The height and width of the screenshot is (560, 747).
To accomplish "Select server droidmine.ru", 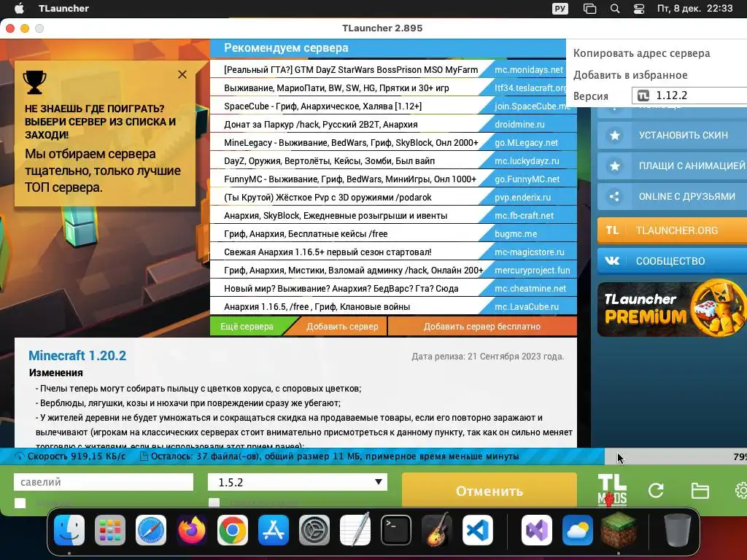I will coord(519,124).
